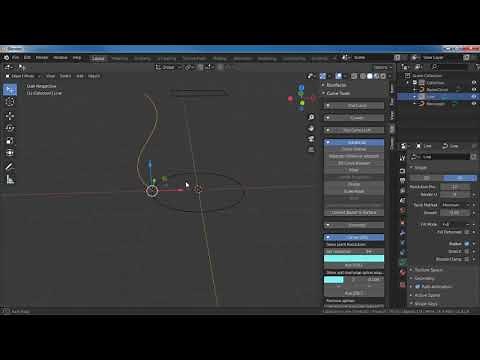Viewport: 480px width, 360px height.
Task: Open the Edit menu
Action: pyautogui.click(x=27, y=57)
